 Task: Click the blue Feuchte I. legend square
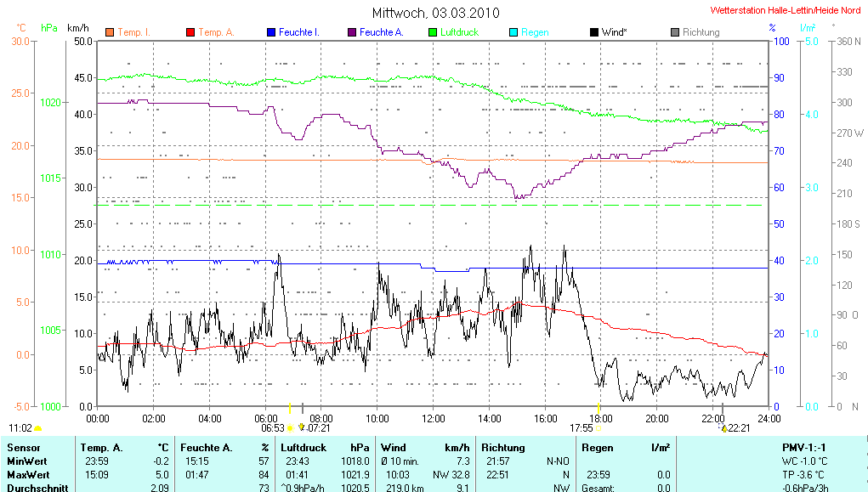click(271, 32)
